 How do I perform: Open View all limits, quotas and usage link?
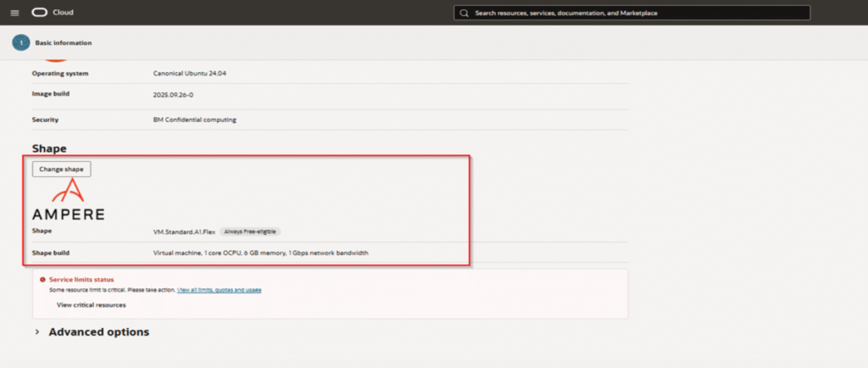219,290
